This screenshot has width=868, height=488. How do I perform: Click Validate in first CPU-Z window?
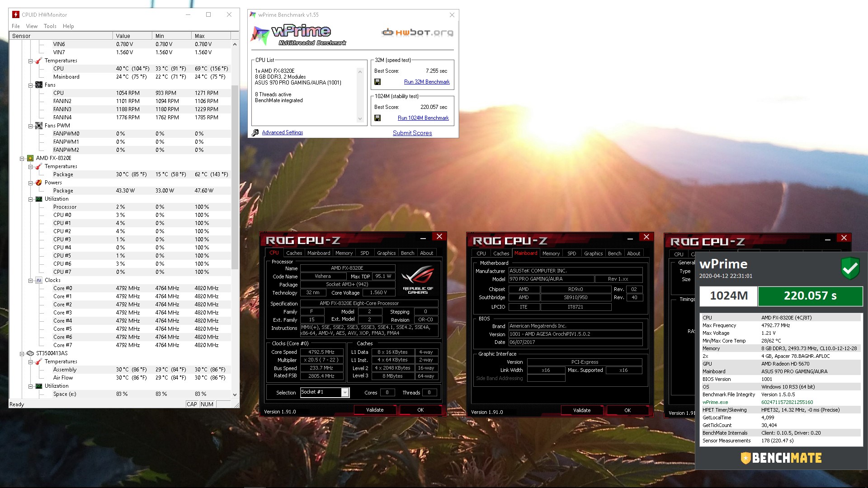coord(375,410)
